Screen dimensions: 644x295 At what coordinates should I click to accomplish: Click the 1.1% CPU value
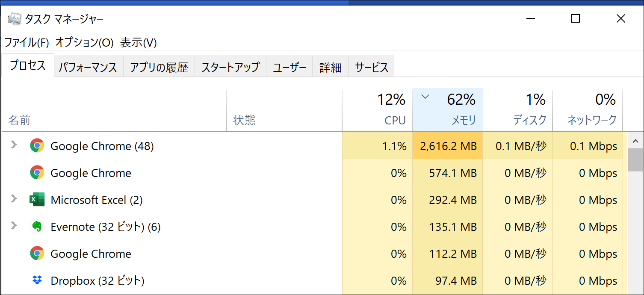point(394,146)
